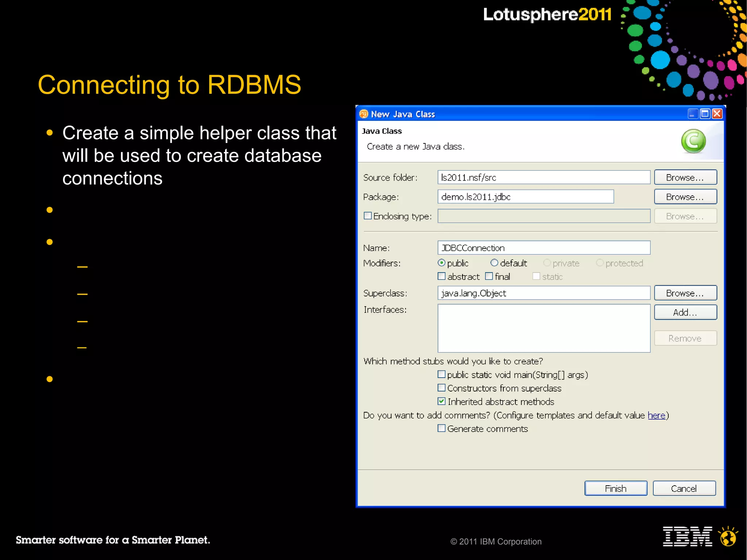
Task: Click the '© 2011 IBM Corporation' footer text
Action: click(x=496, y=542)
